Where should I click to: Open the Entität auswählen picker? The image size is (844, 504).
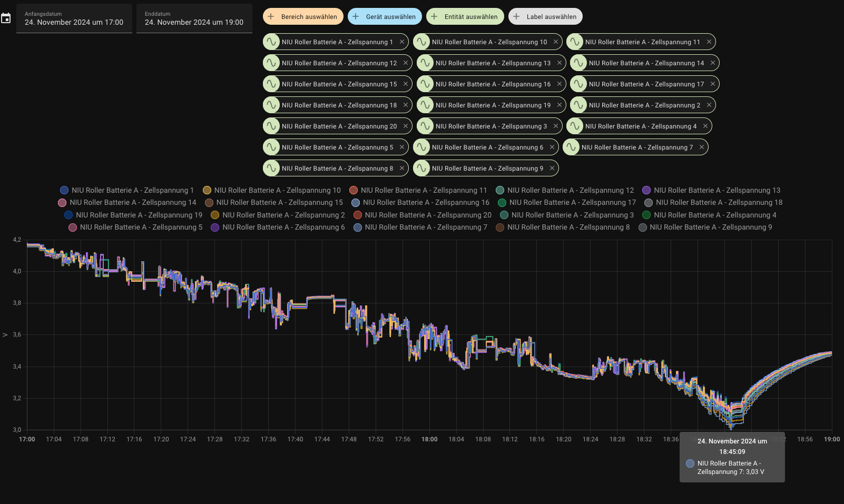tap(465, 16)
